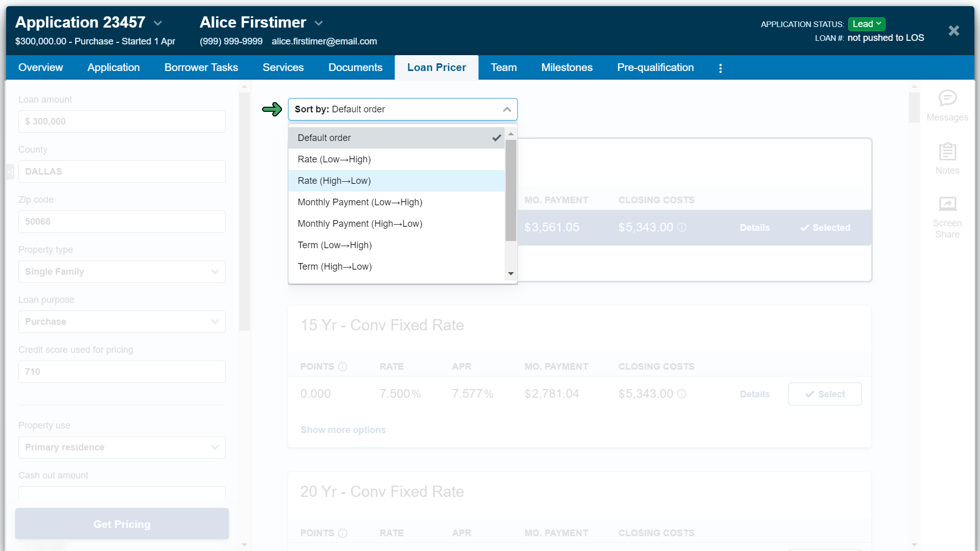The width and height of the screenshot is (980, 551).
Task: Close the application window with X
Action: (x=953, y=31)
